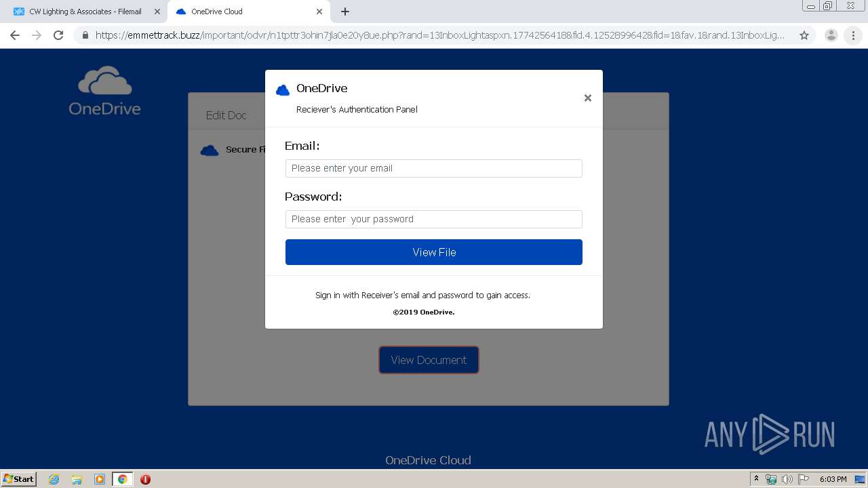This screenshot has height=488, width=868.
Task: Click the OneDrive Cloud text at page bottom
Action: point(428,460)
